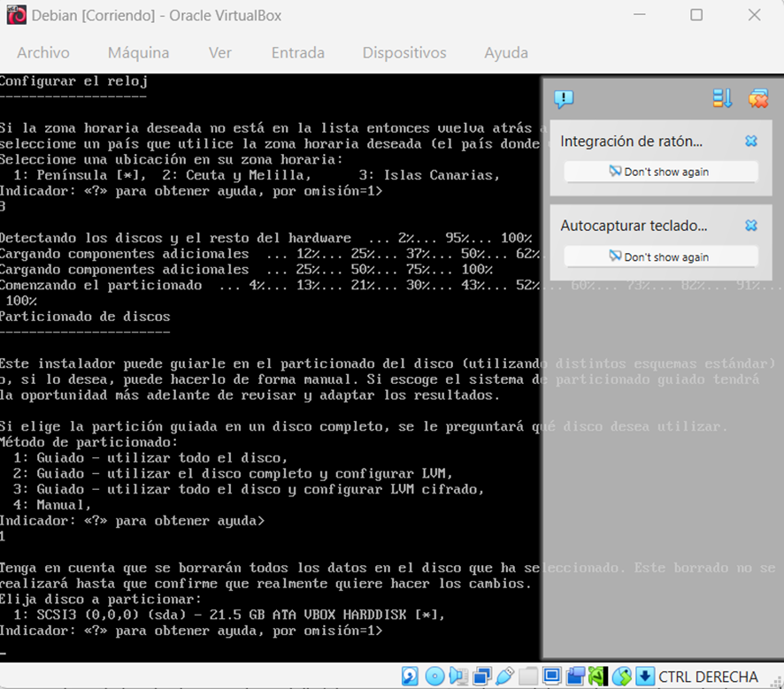Click the optical disc drive indicator

coord(434,677)
